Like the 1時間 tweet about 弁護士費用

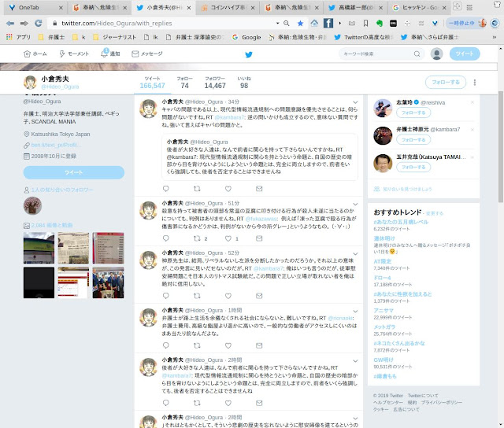coord(228,345)
